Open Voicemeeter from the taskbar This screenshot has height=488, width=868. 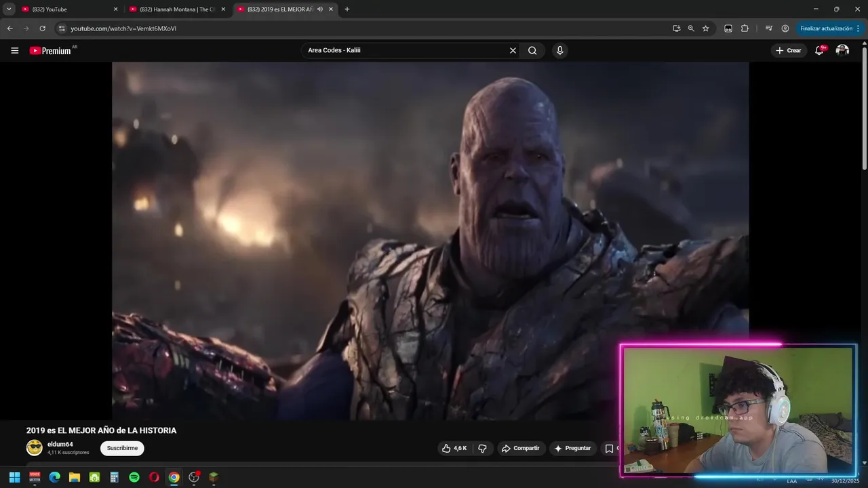35,477
